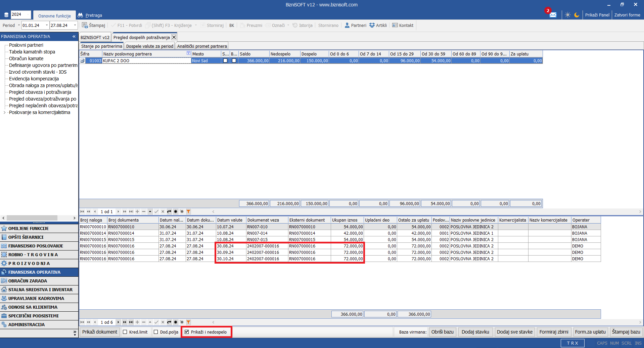Open Partneri from the toolbar

click(x=355, y=25)
